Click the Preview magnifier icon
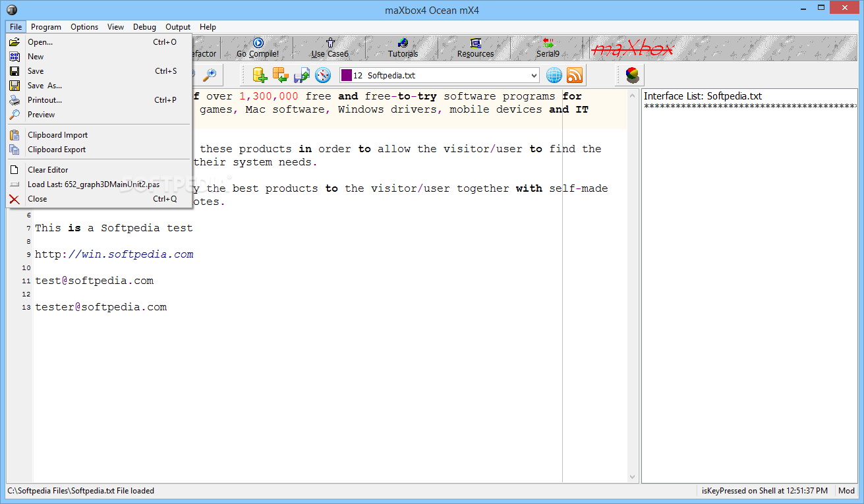 point(14,115)
